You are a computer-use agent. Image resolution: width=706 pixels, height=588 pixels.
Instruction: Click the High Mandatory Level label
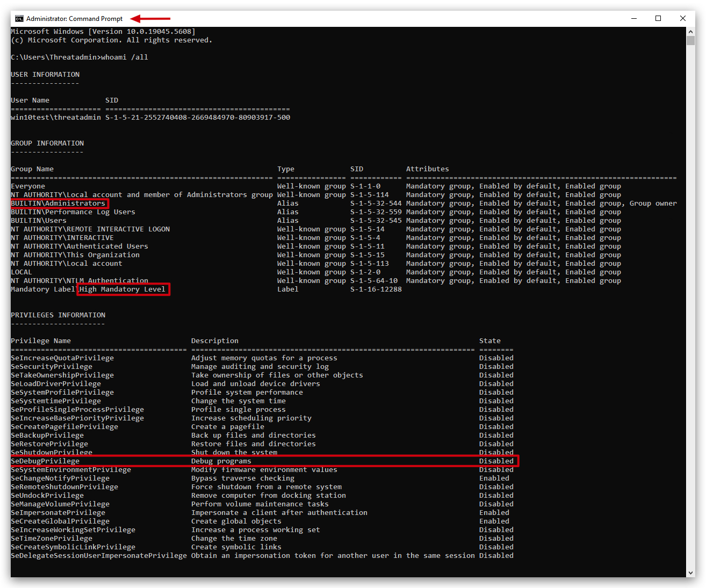(x=123, y=289)
